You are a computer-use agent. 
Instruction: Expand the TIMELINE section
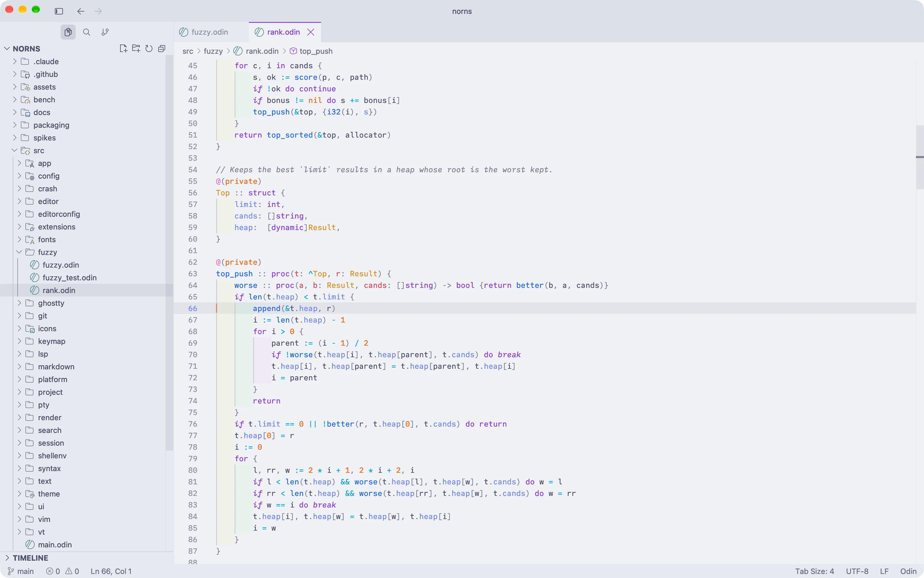click(x=7, y=558)
